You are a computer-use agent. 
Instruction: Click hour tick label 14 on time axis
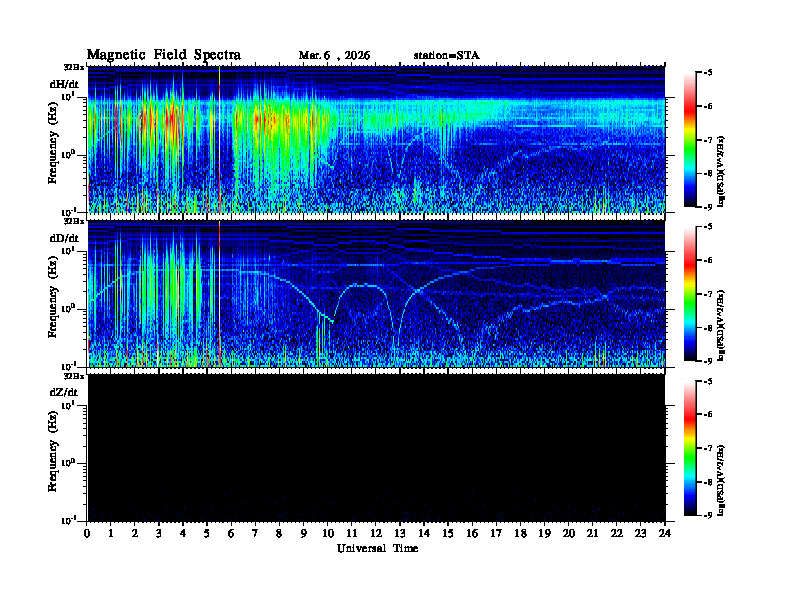click(424, 534)
